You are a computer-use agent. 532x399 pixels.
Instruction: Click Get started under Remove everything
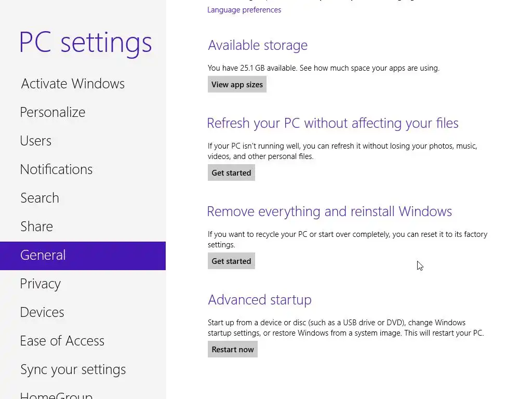pos(231,261)
